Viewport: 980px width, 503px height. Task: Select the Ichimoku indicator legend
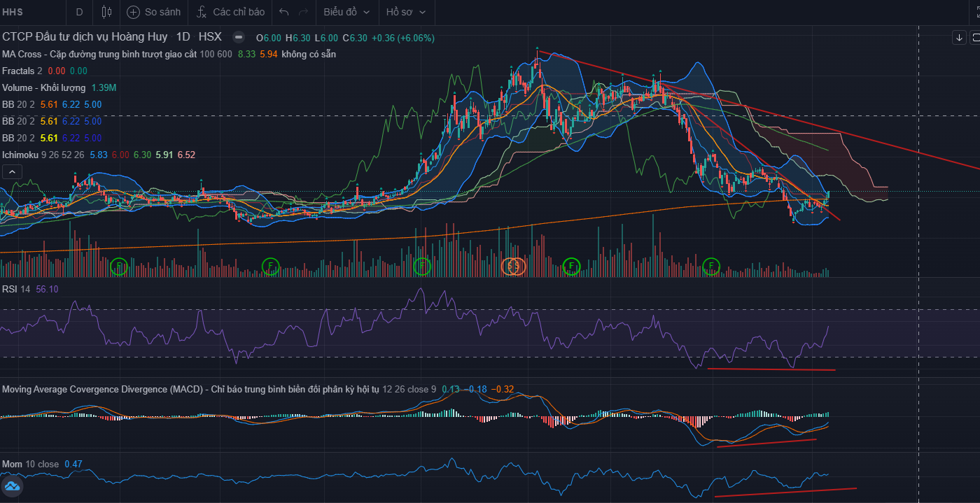[21, 155]
